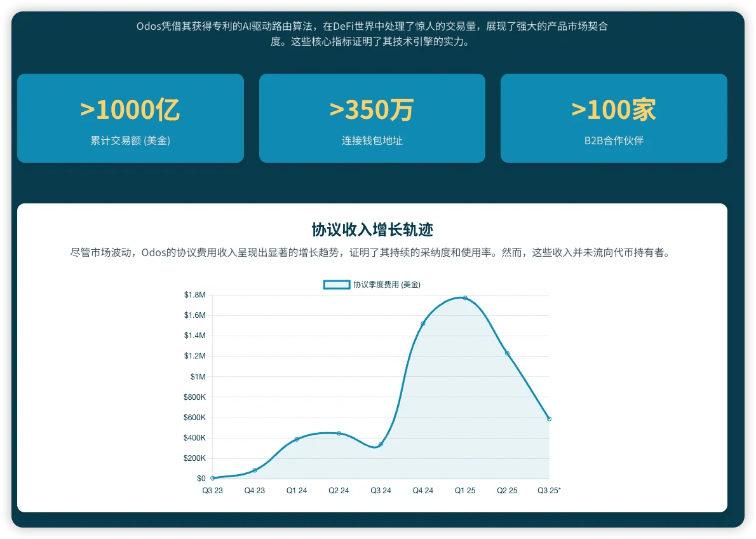Viewport: 756px width, 539px height.
Task: Click the Q4 23 axis label
Action: [255, 490]
